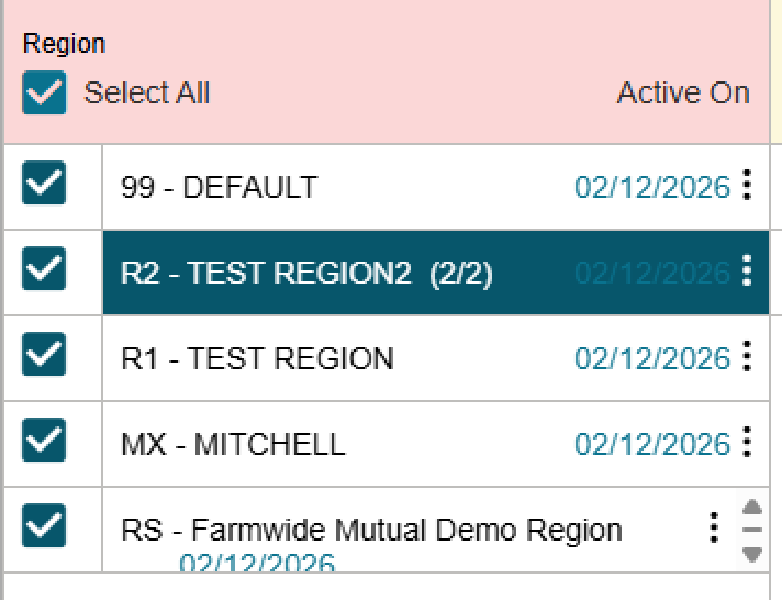
Task: Click the 02/12/2026 date for R1 - TEST REGION
Action: [652, 358]
